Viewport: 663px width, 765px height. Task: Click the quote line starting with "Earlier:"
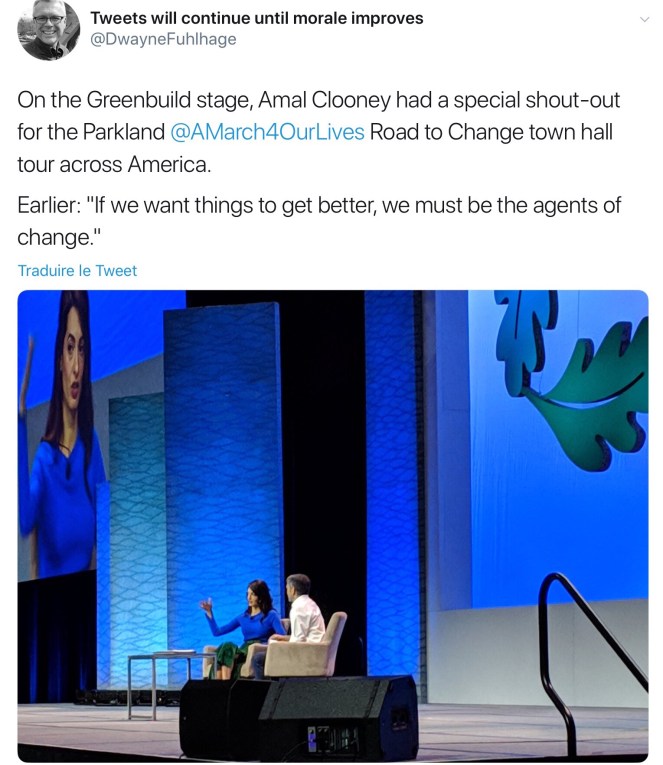[320, 205]
